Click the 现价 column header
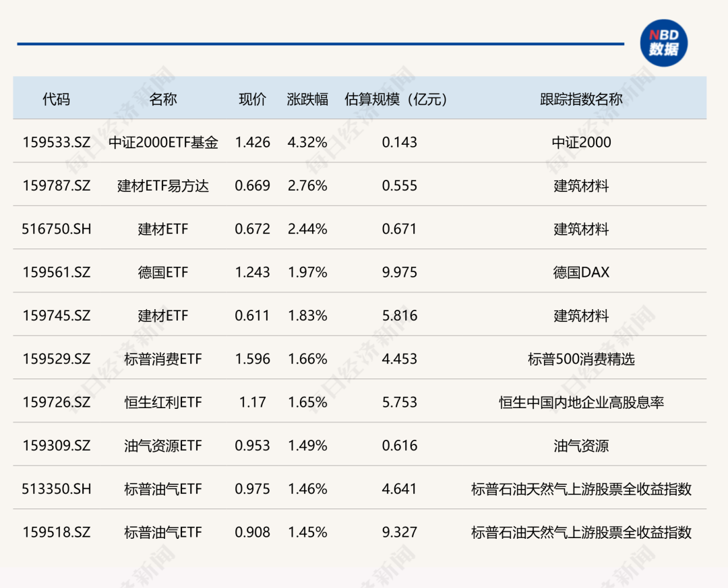 click(252, 99)
